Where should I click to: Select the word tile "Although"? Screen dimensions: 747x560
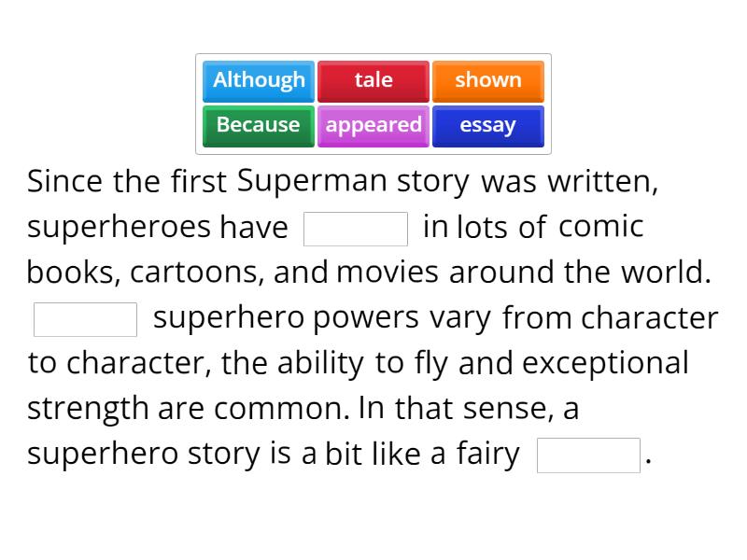258,80
